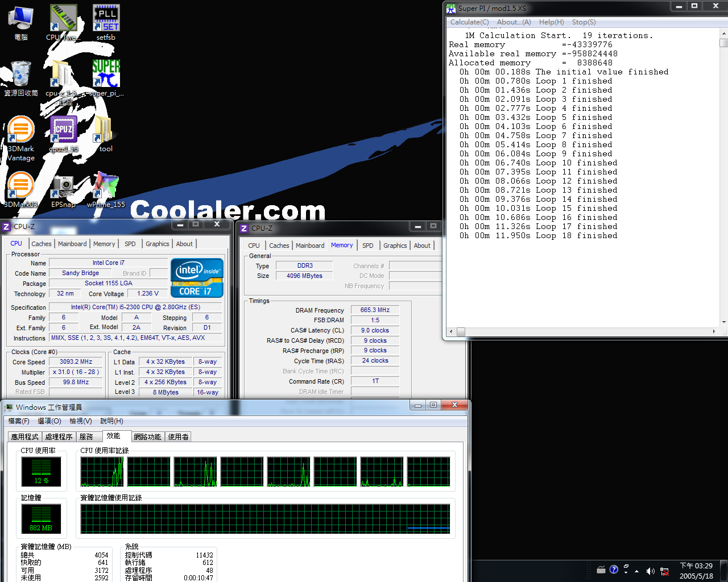This screenshot has width=728, height=582.
Task: Launch 3DMark Vantage from the desktop
Action: tap(21, 139)
